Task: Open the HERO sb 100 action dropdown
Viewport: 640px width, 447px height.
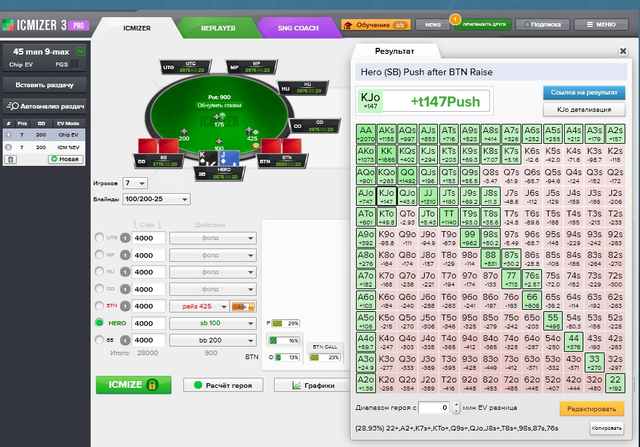Action: pyautogui.click(x=213, y=323)
